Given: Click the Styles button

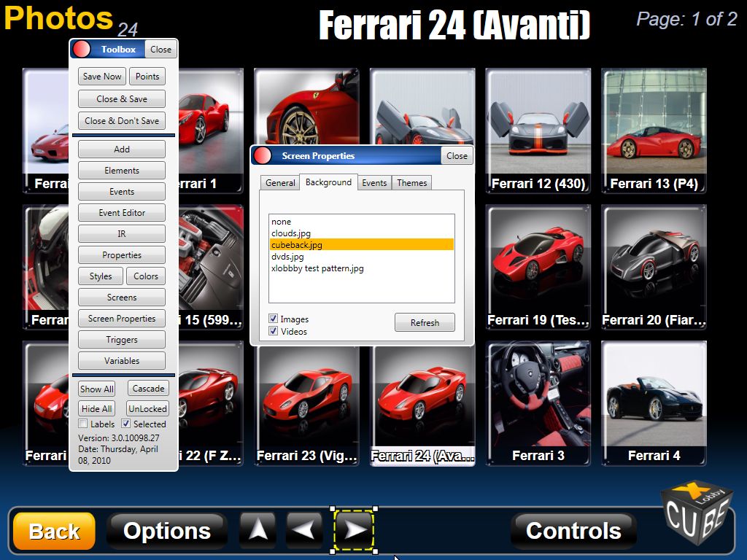Looking at the screenshot, I should (x=101, y=276).
